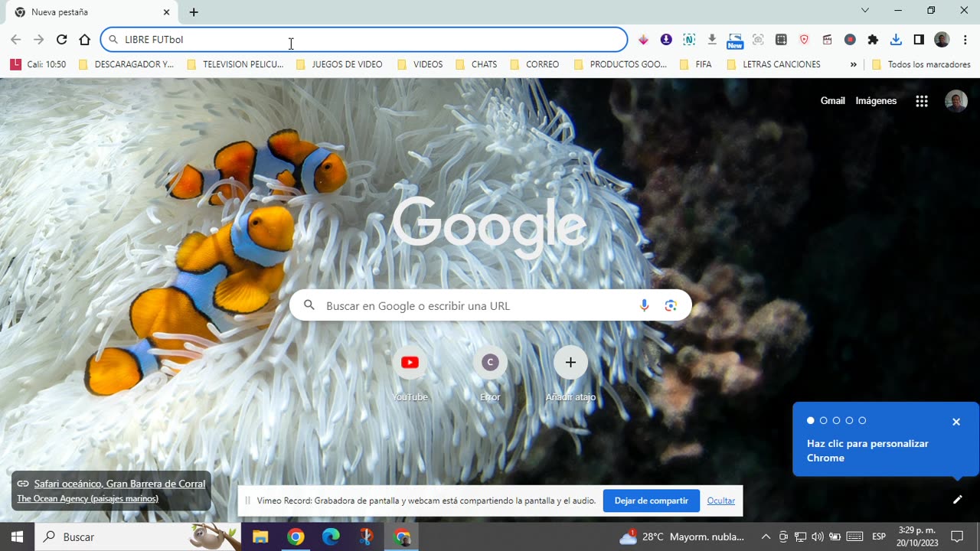Open the FIFA bookmarks folder
The height and width of the screenshot is (551, 980).
(696, 64)
